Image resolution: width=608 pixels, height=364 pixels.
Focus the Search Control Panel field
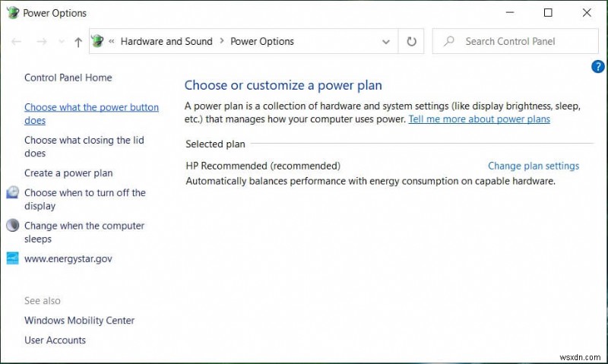524,42
